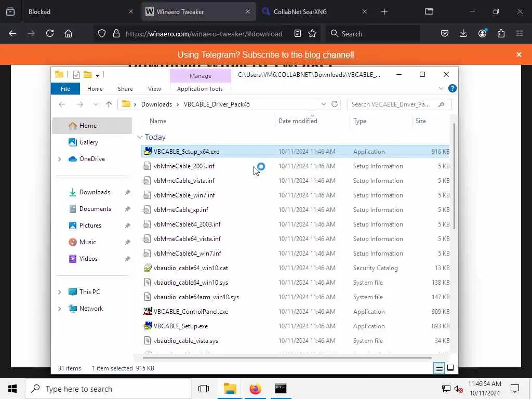This screenshot has width=532, height=399.
Task: Open the Firefox extensions puzzle icon
Action: point(501,34)
